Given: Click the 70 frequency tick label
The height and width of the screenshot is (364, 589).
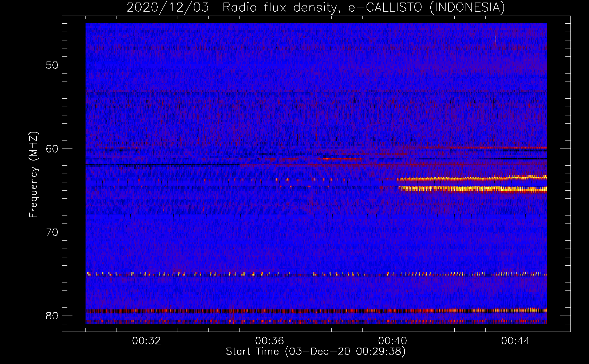Looking at the screenshot, I should (x=52, y=232).
